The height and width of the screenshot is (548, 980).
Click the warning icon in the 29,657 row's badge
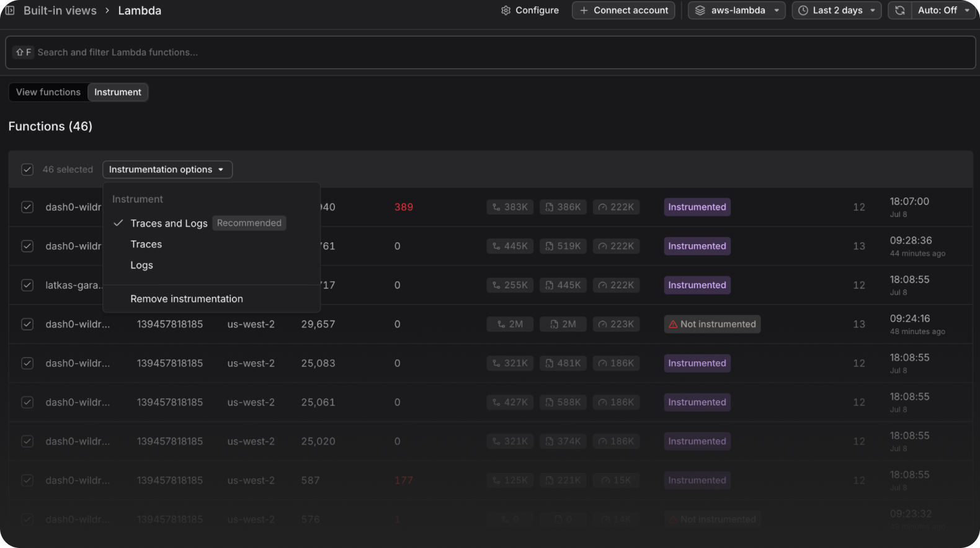pos(673,324)
